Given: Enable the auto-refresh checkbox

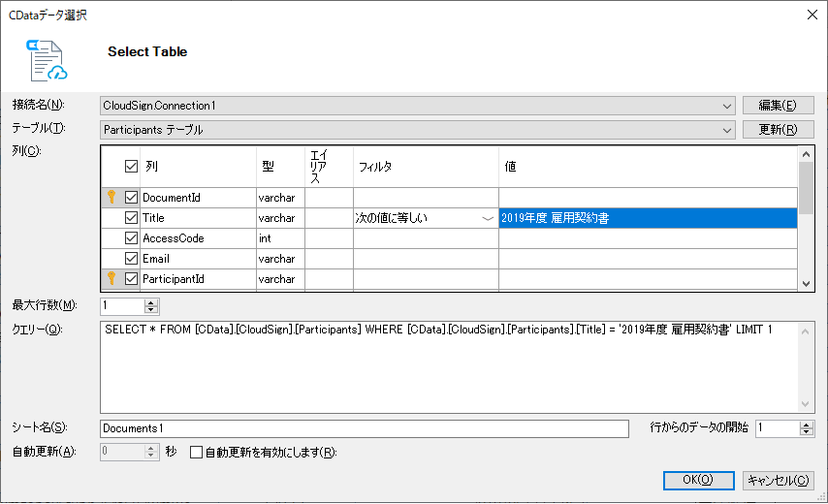Looking at the screenshot, I should (196, 453).
